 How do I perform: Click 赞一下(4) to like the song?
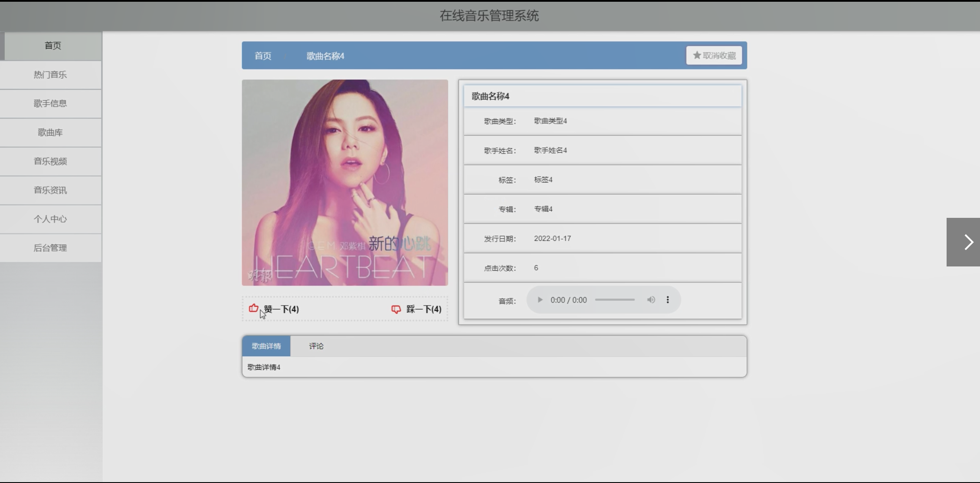(x=281, y=309)
